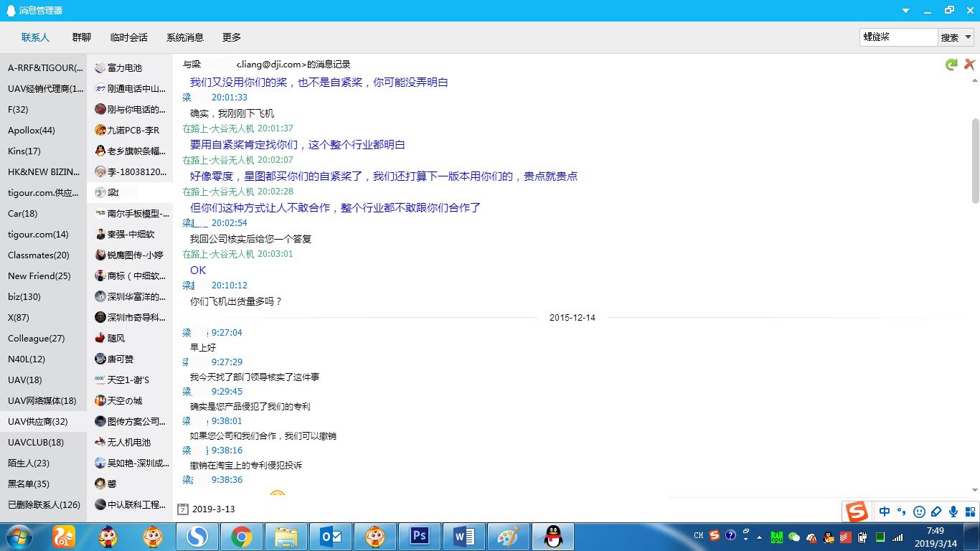Click the blue help question mark tray icon

[x=730, y=535]
